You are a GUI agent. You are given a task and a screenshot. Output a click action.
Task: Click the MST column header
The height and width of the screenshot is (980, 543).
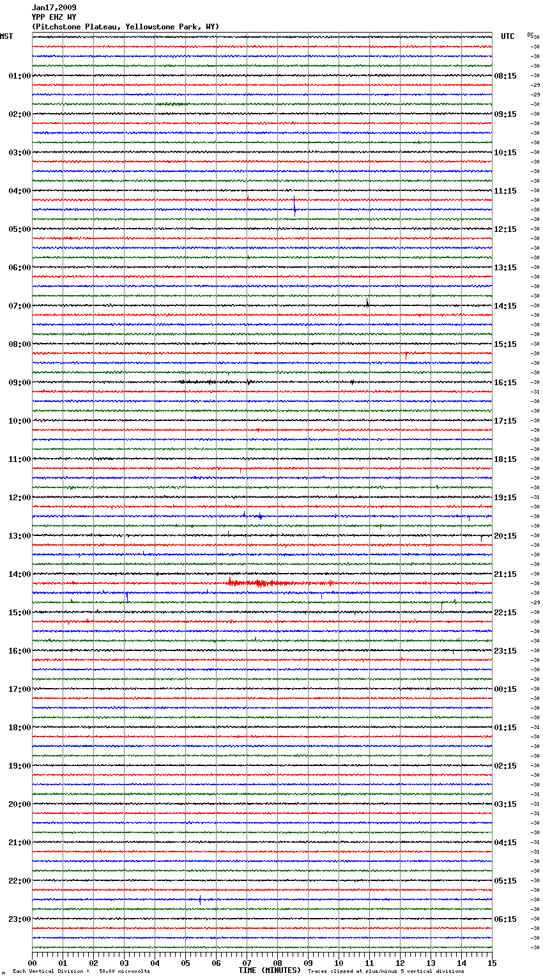click(6, 36)
